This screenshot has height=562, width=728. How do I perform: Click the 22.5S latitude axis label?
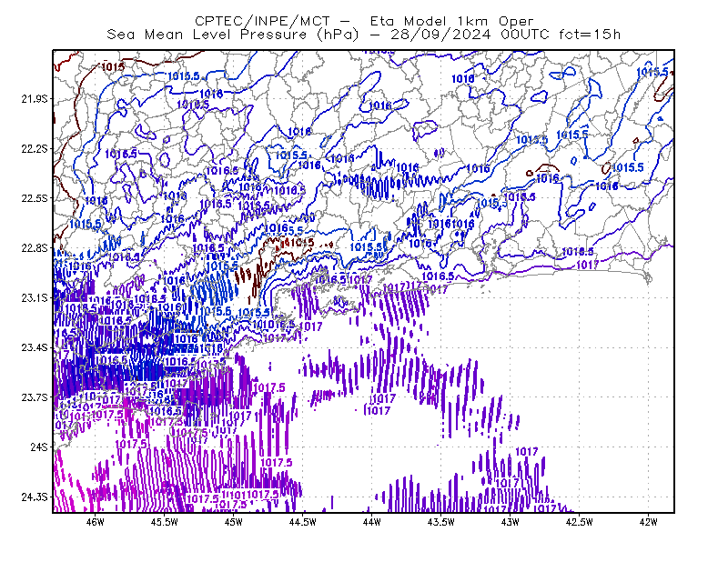[35, 198]
